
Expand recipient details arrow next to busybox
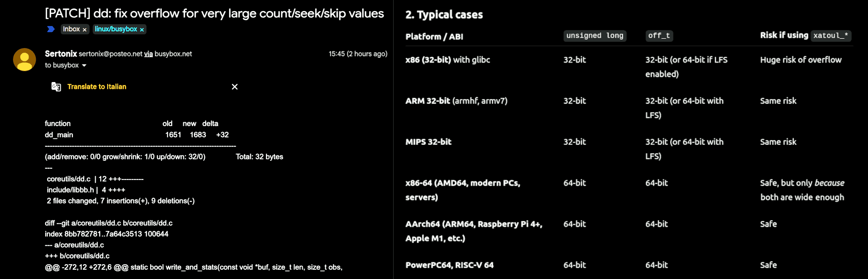84,65
